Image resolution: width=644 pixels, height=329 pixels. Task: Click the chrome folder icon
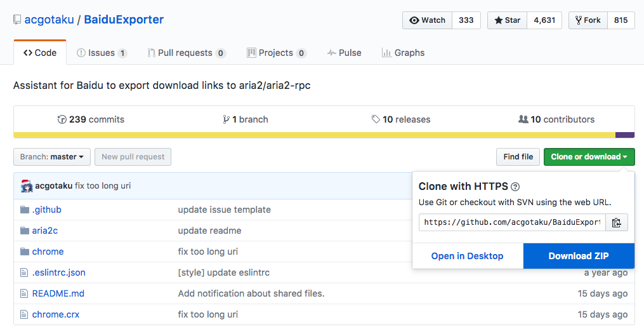pyautogui.click(x=25, y=252)
